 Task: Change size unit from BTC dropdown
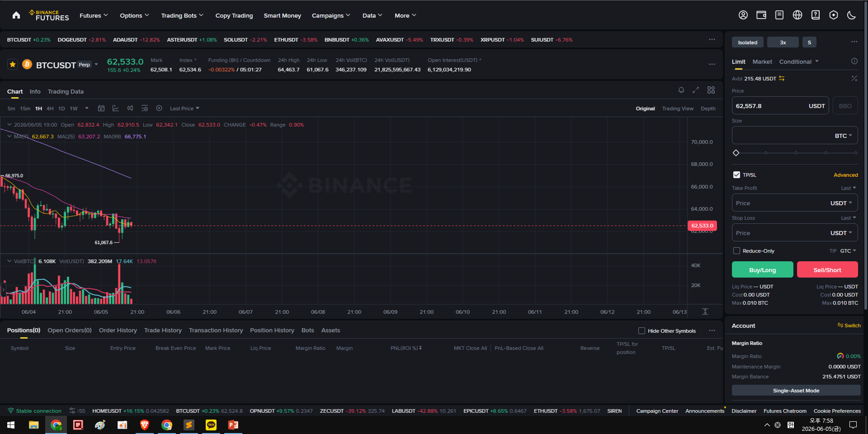tap(843, 136)
